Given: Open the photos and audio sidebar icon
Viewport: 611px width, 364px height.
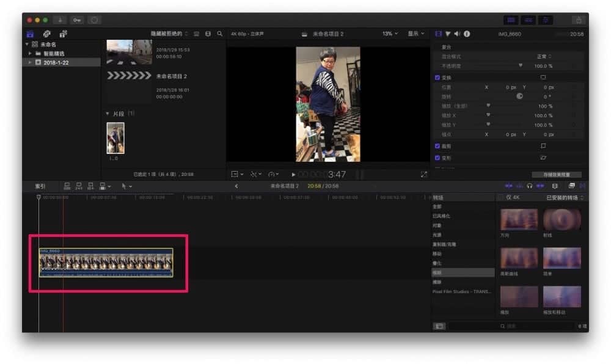Looking at the screenshot, I should (46, 34).
